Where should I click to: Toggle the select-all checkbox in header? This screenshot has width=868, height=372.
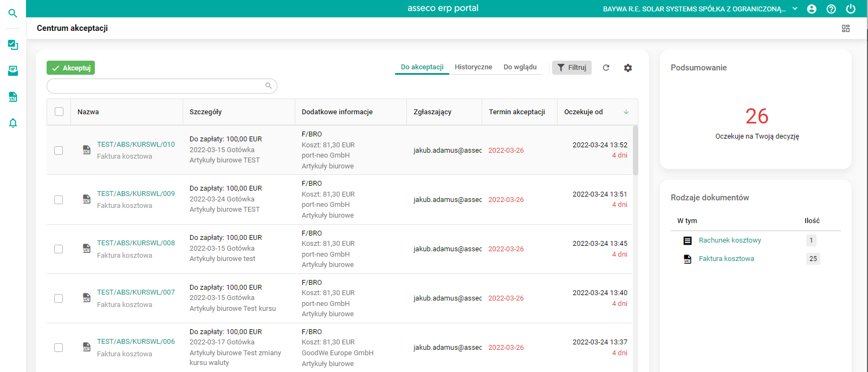[59, 112]
